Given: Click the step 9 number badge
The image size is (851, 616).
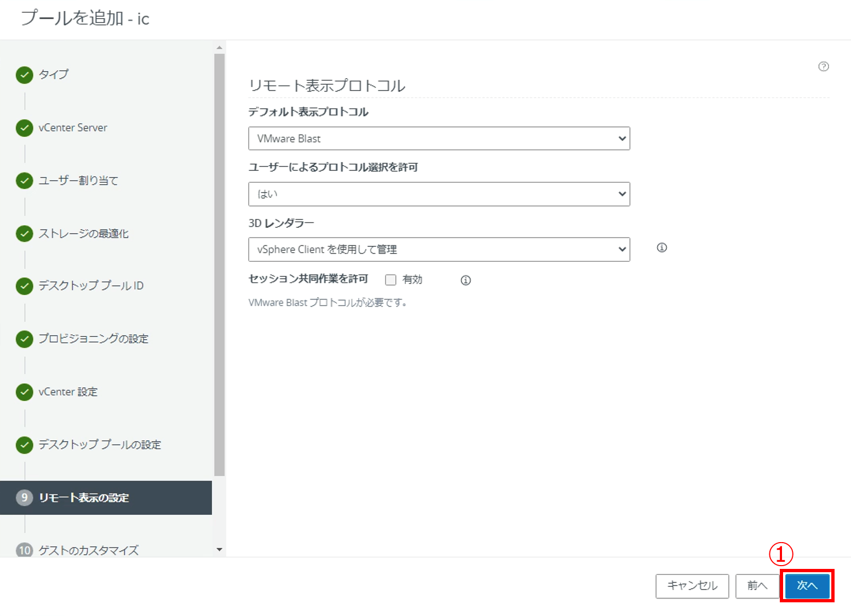Looking at the screenshot, I should tap(24, 498).
